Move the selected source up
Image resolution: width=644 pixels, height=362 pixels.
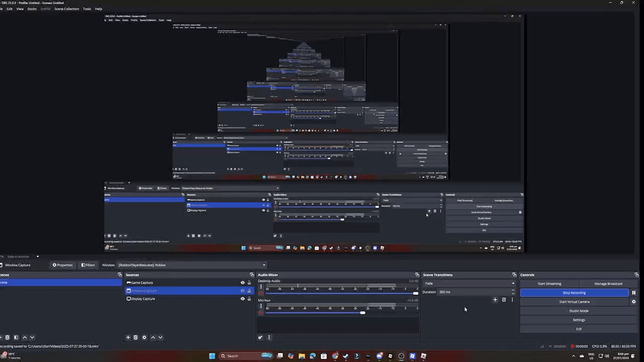[153, 337]
